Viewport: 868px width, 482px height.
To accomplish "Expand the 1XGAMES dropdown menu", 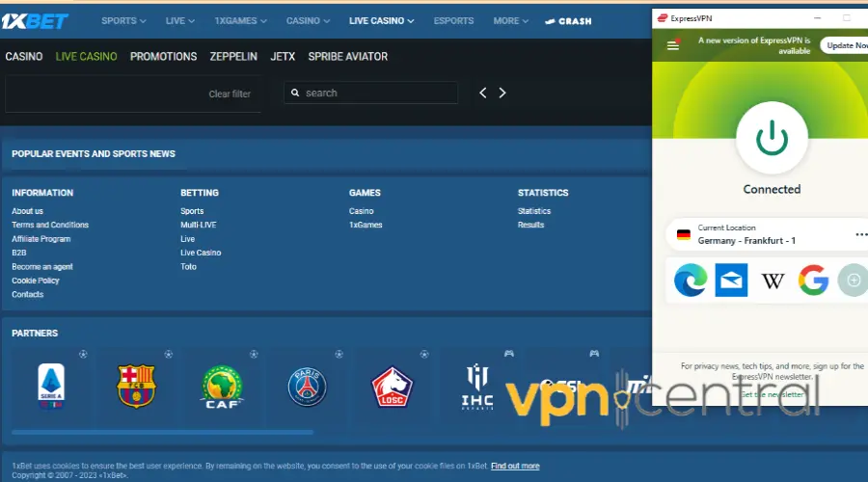I will pos(240,21).
